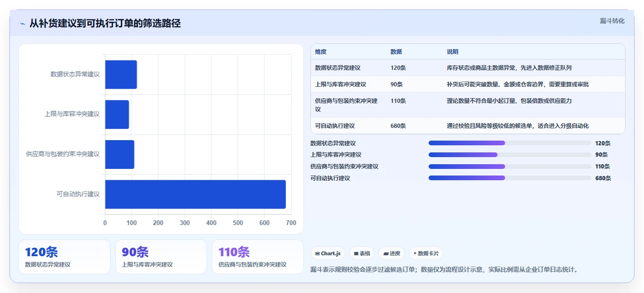Click the x-axis tick label 300
Image resolution: width=644 pixels, height=293 pixels.
click(x=185, y=223)
